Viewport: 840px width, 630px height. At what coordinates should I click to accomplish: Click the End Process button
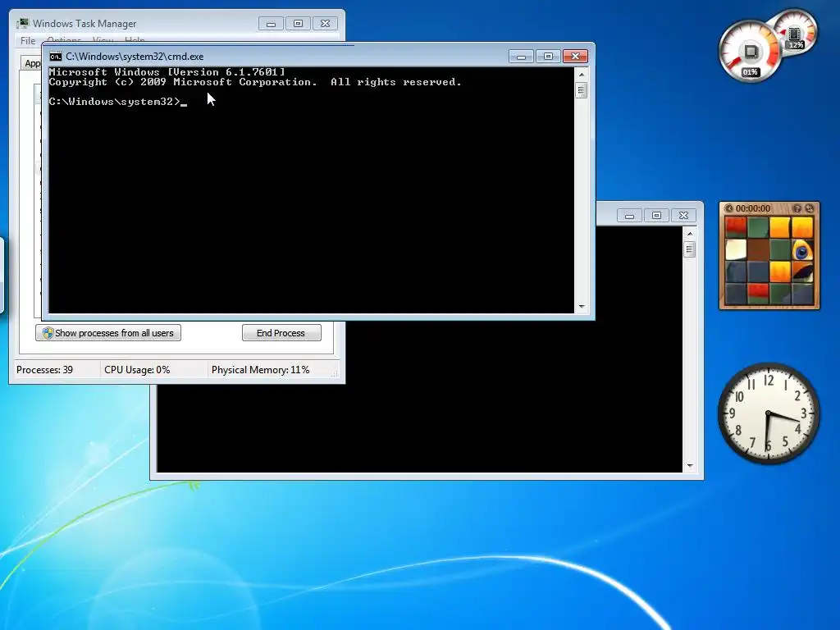(x=281, y=333)
